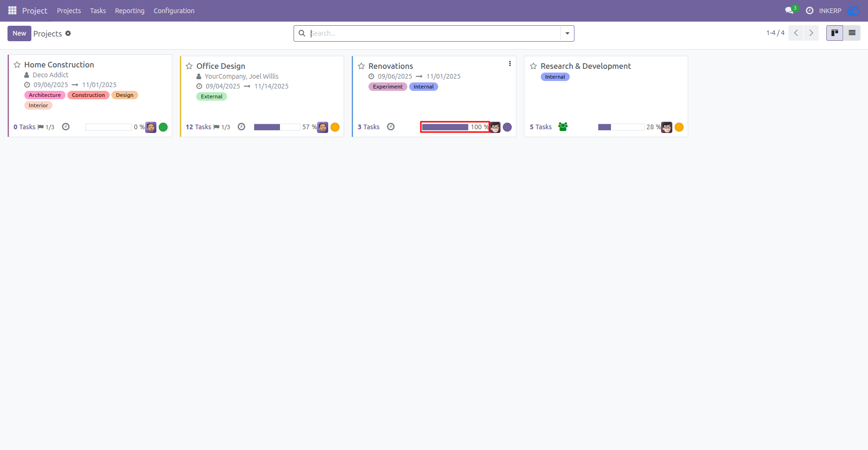This screenshot has height=450, width=868.
Task: Click the External tag
Action: click(x=212, y=96)
